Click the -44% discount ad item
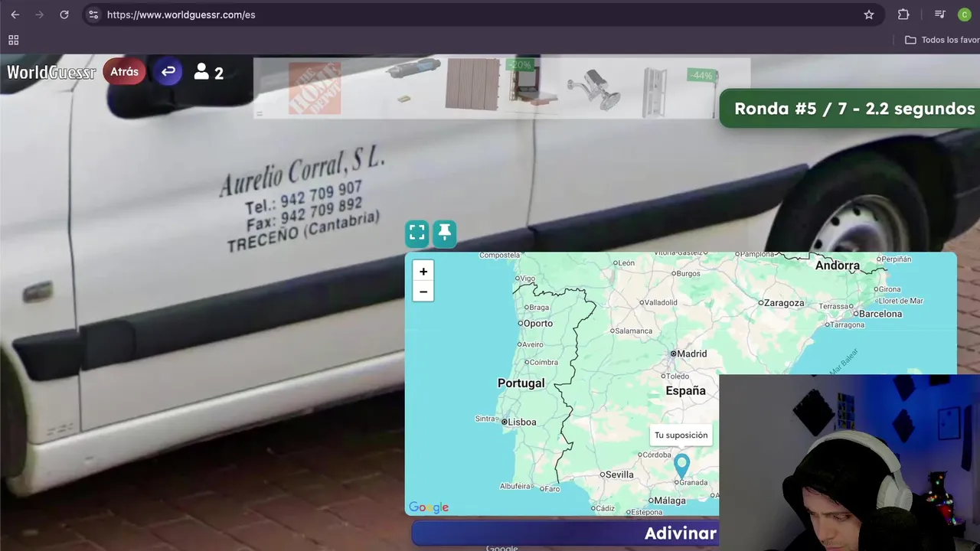The image size is (980, 551). pyautogui.click(x=678, y=92)
